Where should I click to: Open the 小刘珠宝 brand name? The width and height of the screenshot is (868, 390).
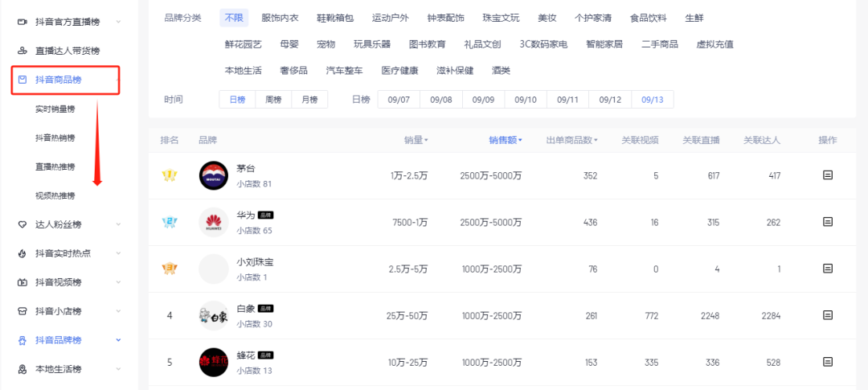click(256, 262)
